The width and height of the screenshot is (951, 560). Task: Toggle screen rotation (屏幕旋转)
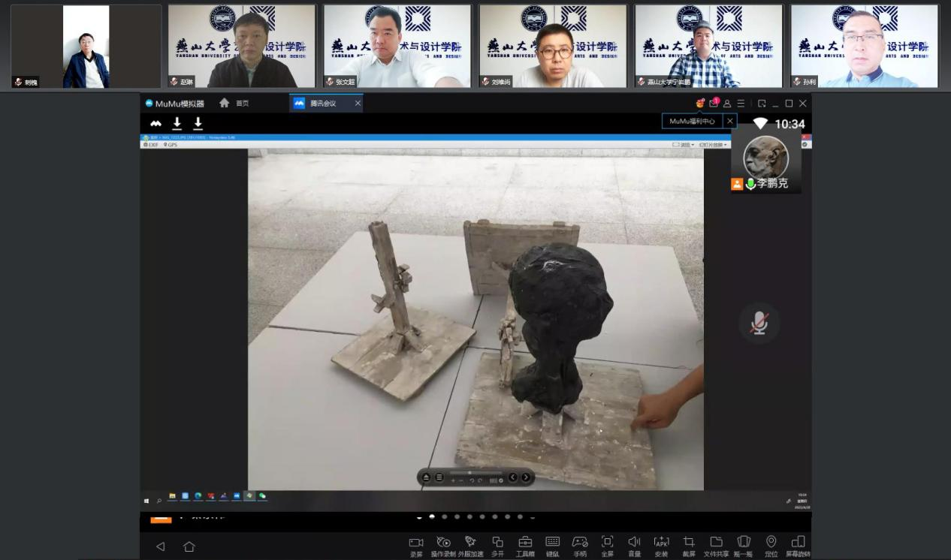tap(798, 543)
